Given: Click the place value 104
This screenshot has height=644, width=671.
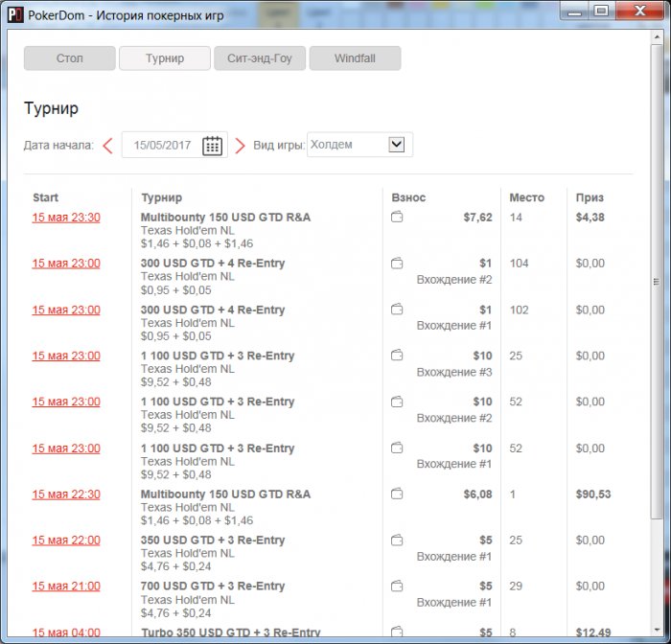Looking at the screenshot, I should coord(519,264).
